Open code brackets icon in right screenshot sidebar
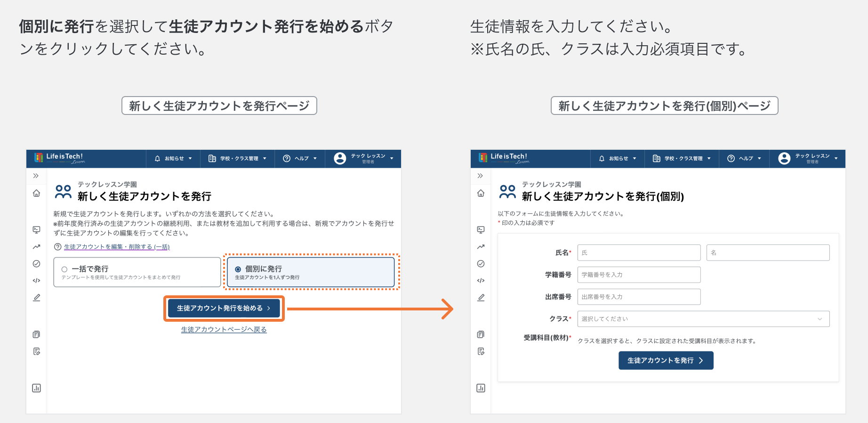This screenshot has height=423, width=868. [481, 281]
